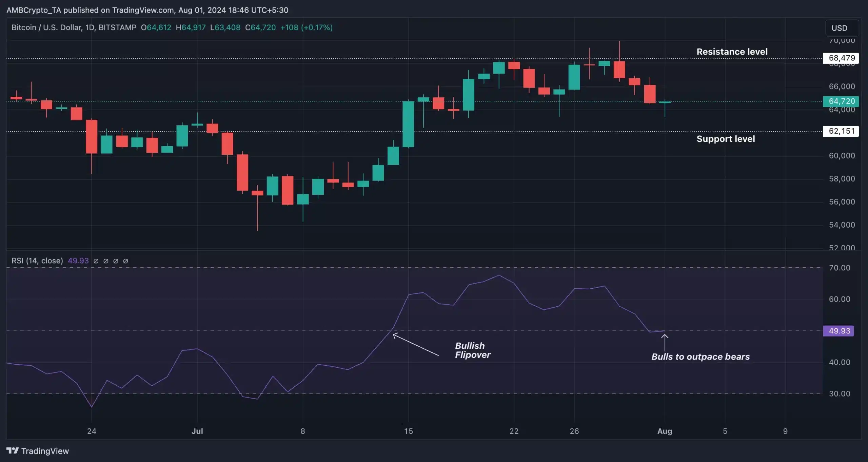Click the change value +108 (+0.17%)

306,27
